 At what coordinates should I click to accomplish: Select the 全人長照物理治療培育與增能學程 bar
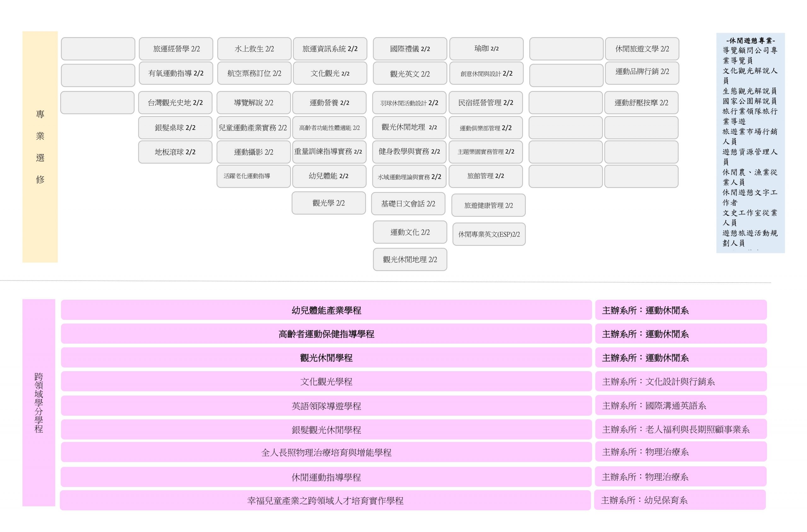tap(327, 452)
